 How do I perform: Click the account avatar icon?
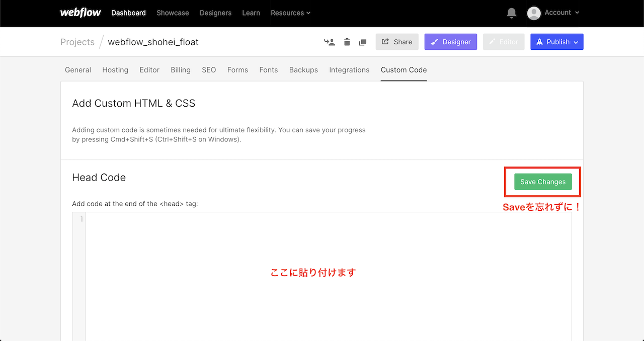tap(534, 13)
